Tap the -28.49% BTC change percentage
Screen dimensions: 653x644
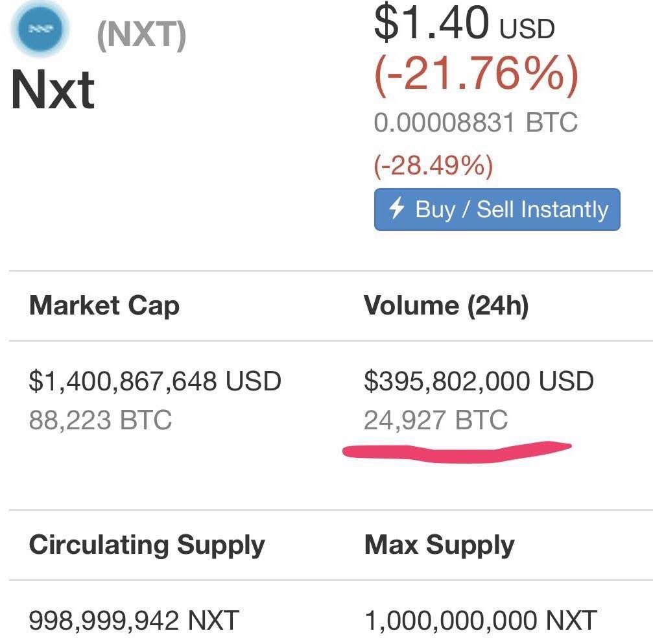click(433, 165)
